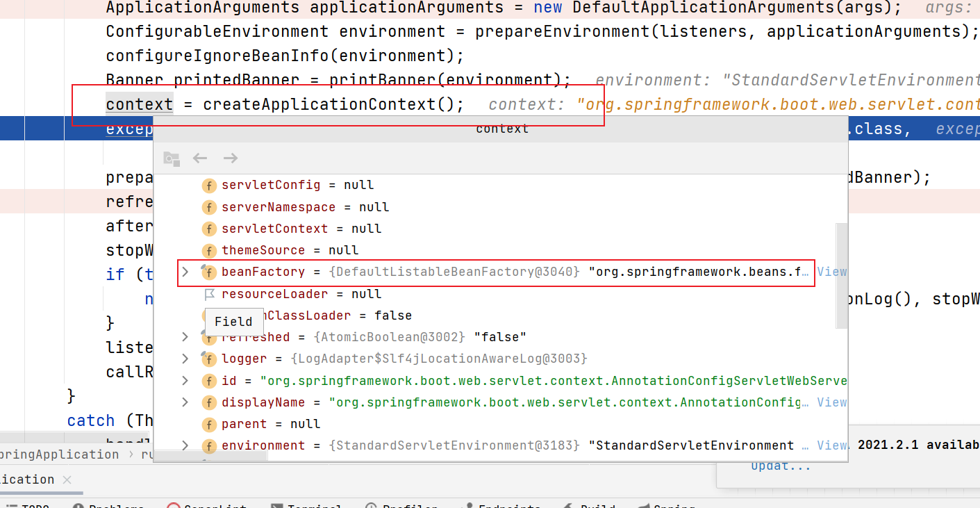Image resolution: width=980 pixels, height=508 pixels.
Task: Click the '2021.2.1' availability notification text
Action: (917, 445)
